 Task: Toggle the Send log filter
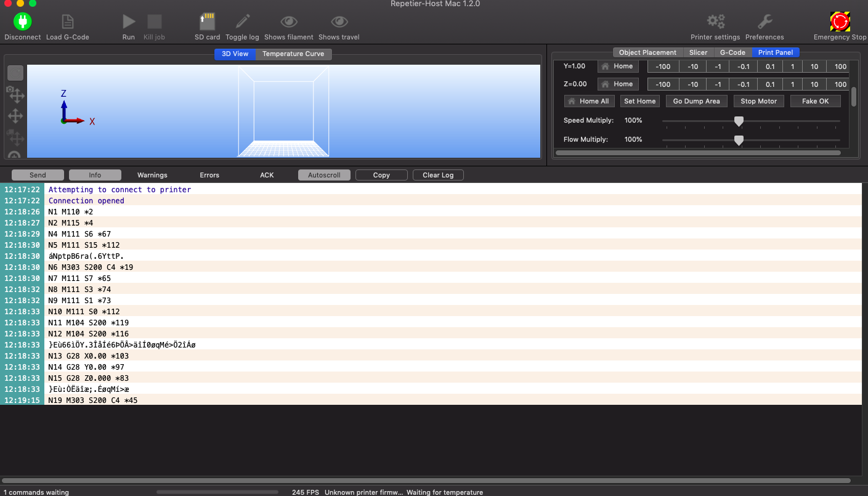point(38,175)
